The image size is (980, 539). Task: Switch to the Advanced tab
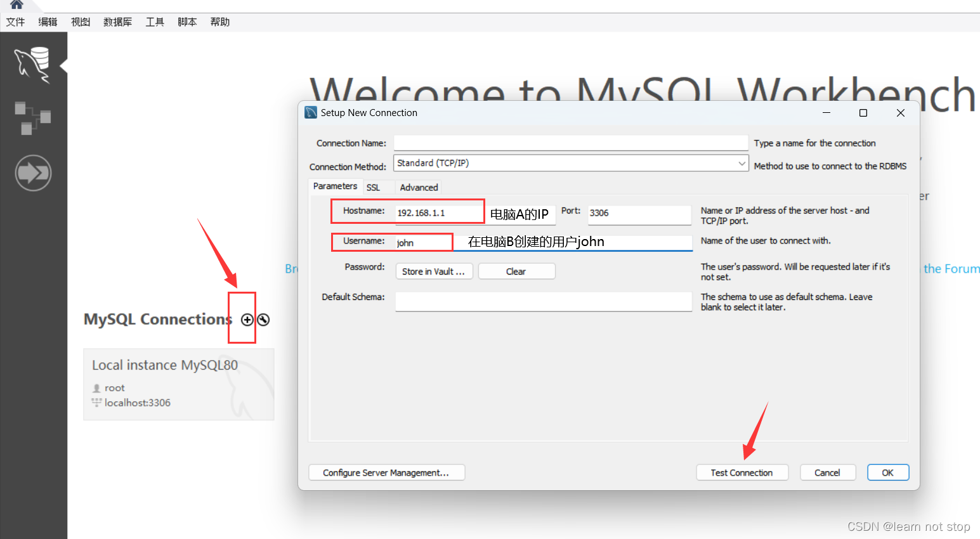(x=418, y=187)
